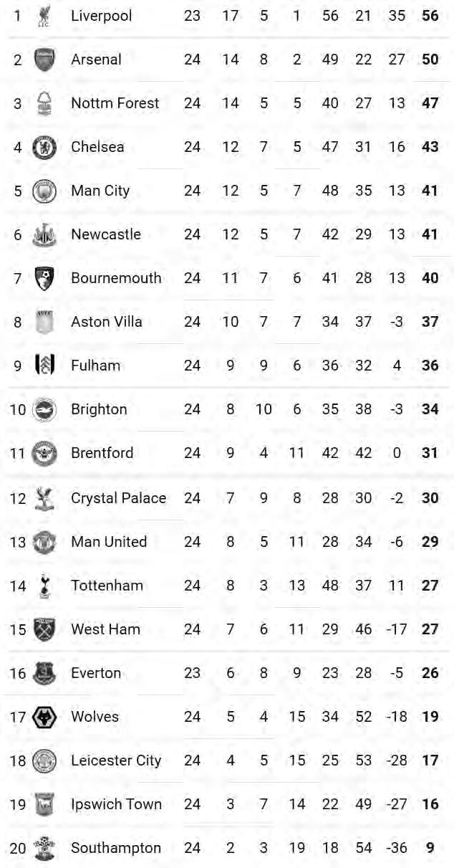
Task: Open the Ipswich Town team link
Action: [x=116, y=804]
